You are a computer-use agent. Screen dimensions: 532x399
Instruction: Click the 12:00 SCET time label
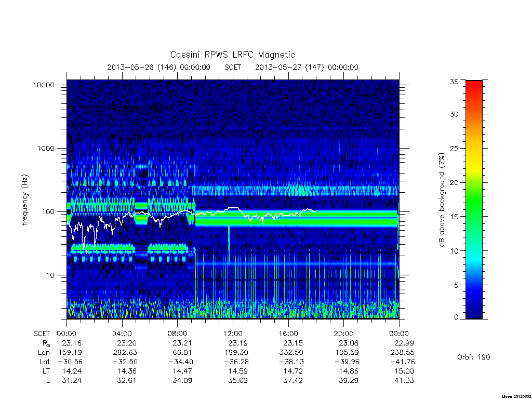pos(233,334)
